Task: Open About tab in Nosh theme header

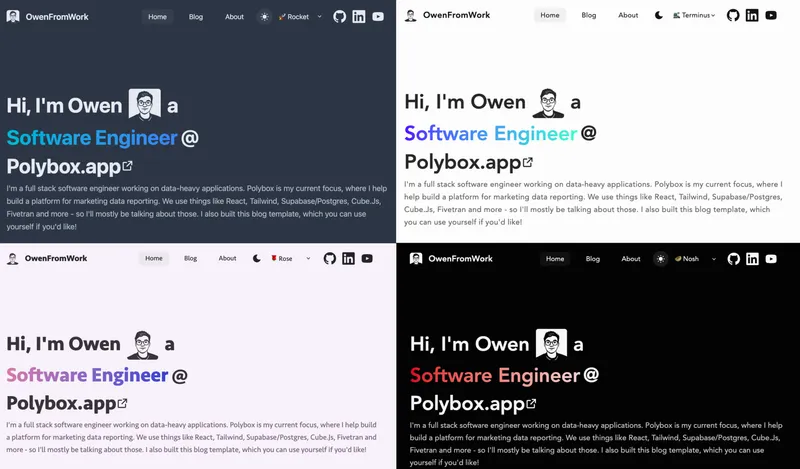Action: (x=631, y=259)
